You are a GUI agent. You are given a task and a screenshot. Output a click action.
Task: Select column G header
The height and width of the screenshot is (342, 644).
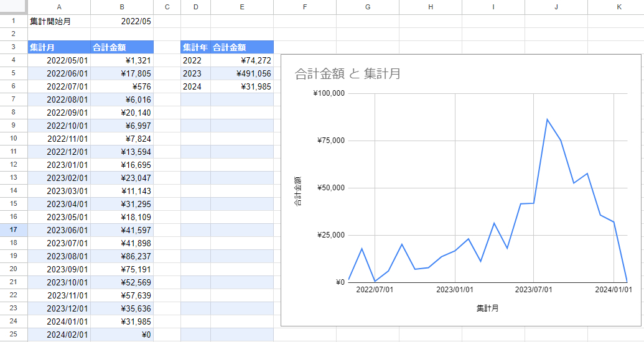[368, 7]
